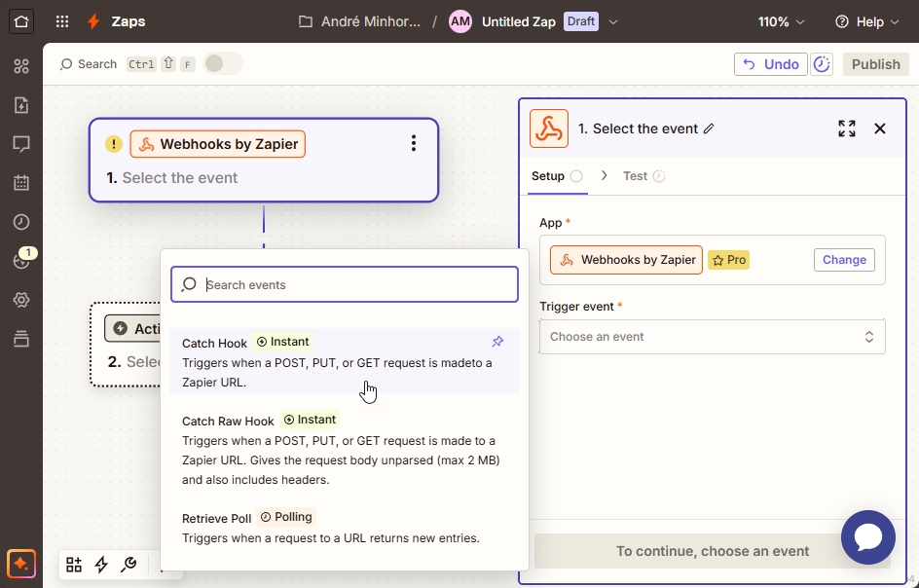The image size is (919, 588).
Task: Pin the Catch Hook trigger event
Action: (497, 342)
